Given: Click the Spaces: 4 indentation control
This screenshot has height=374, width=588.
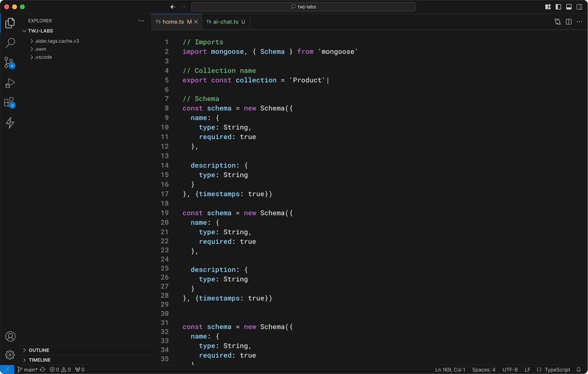Looking at the screenshot, I should tap(483, 369).
